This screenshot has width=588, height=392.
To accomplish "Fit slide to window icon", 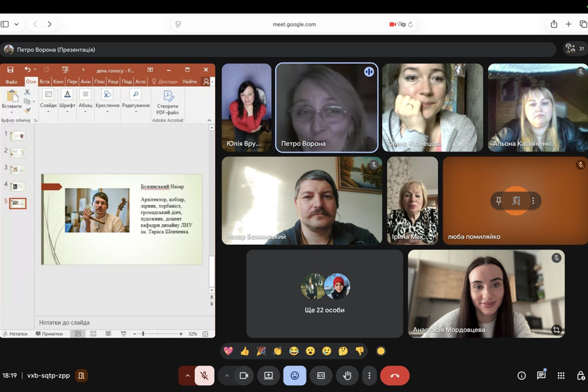I will (205, 334).
